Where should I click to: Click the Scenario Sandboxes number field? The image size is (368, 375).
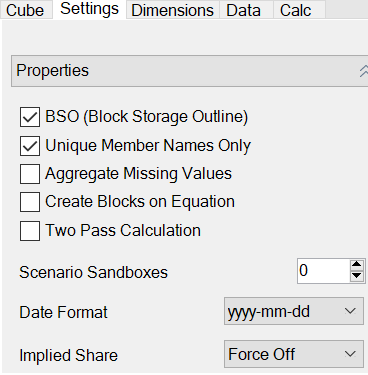pyautogui.click(x=323, y=271)
